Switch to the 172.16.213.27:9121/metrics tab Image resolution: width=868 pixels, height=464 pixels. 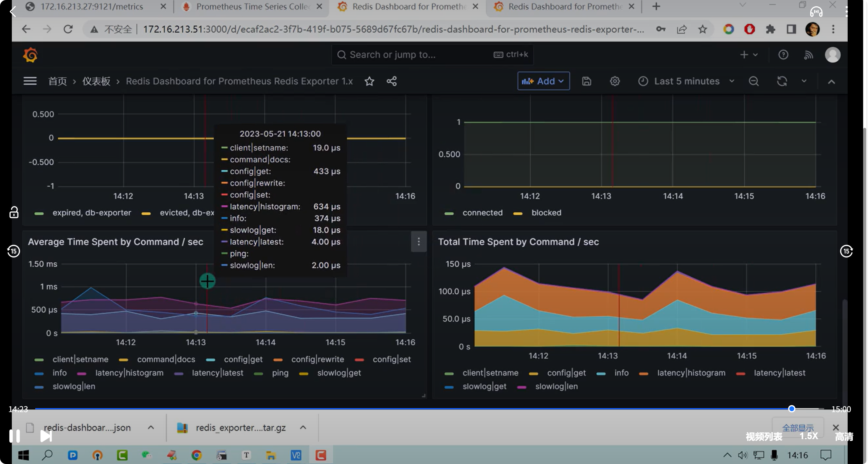(92, 6)
